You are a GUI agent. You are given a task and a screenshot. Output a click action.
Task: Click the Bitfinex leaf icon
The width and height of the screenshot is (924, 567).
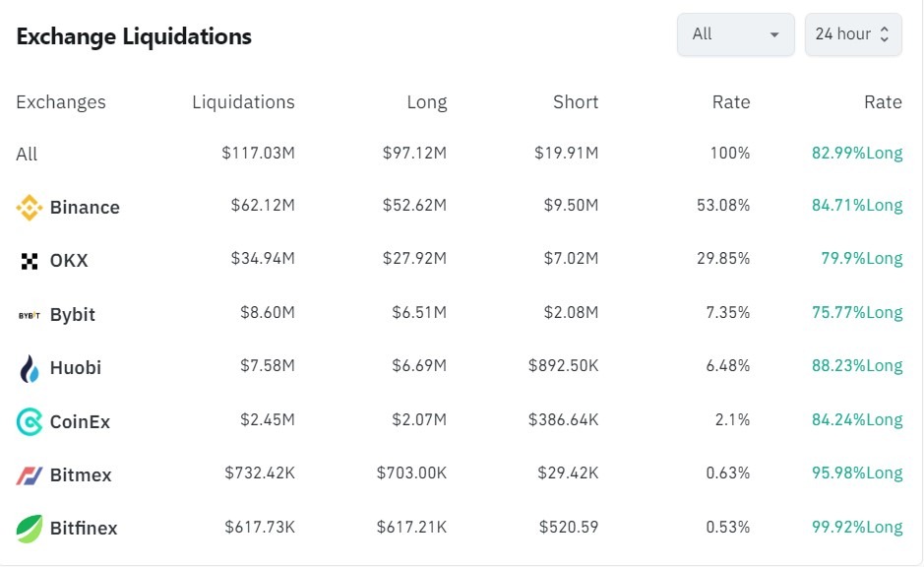click(30, 529)
